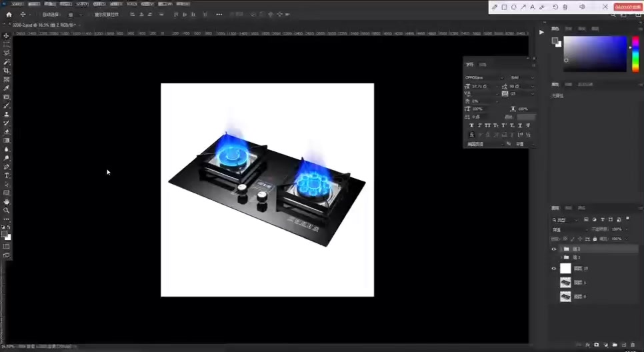The height and width of the screenshot is (352, 644).
Task: Select the Path Selection tool
Action: point(6,185)
